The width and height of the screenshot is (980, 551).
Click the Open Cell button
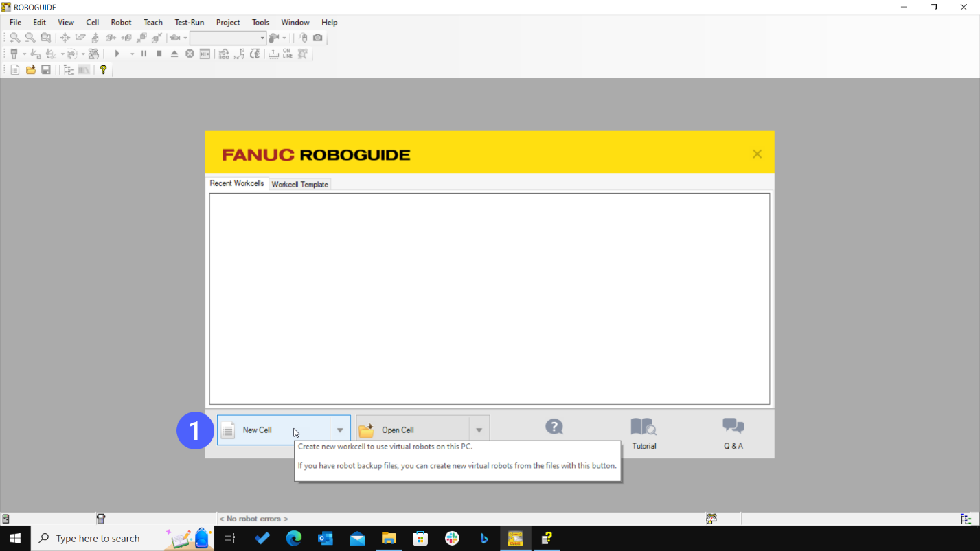click(x=412, y=430)
